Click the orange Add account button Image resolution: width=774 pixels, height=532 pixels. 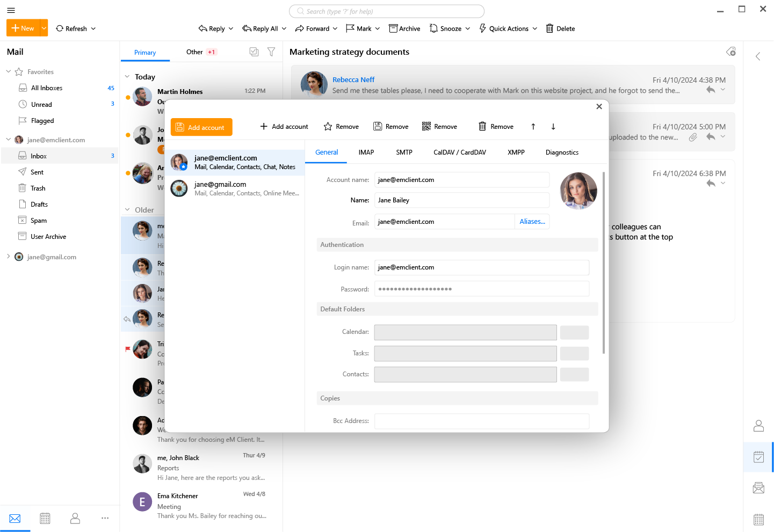[201, 127]
